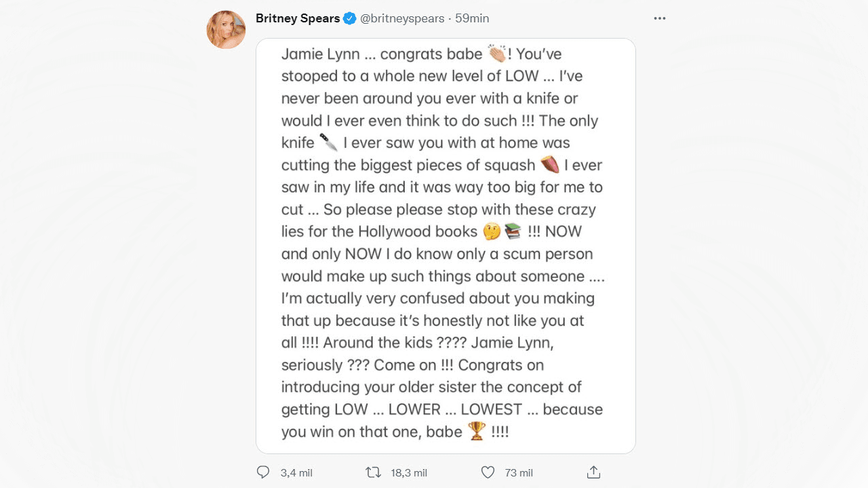
Task: Click the retweet arrows beside 18,3 mil
Action: [374, 472]
